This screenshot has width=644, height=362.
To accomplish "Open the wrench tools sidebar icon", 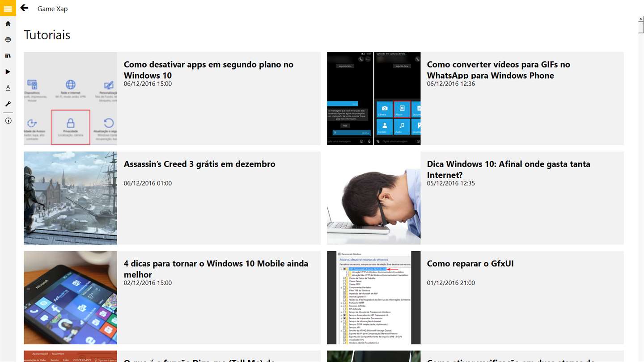I will (x=8, y=104).
